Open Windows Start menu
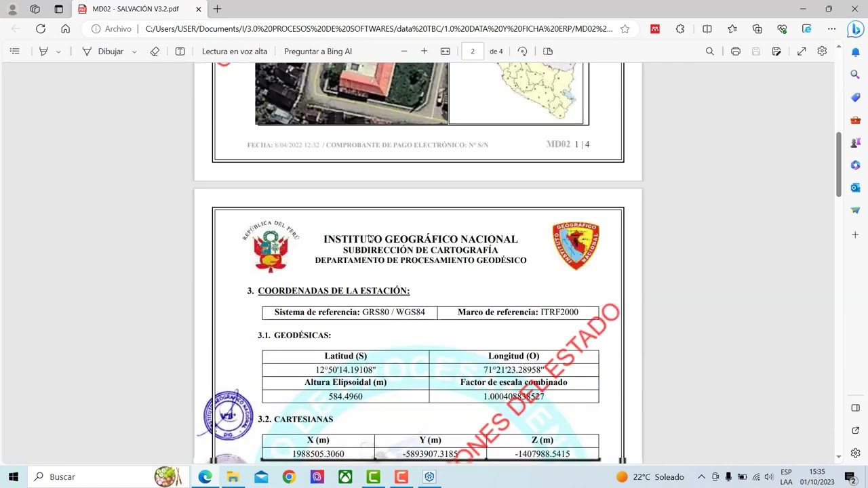The image size is (868, 488). pyautogui.click(x=13, y=476)
